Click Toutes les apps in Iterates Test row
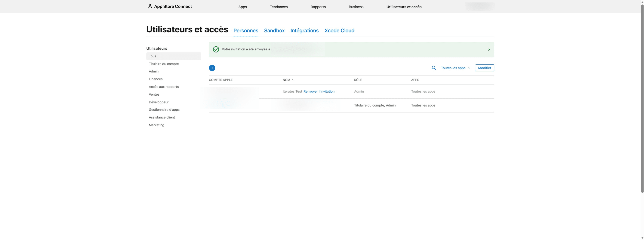The height and width of the screenshot is (240, 644). [423, 91]
